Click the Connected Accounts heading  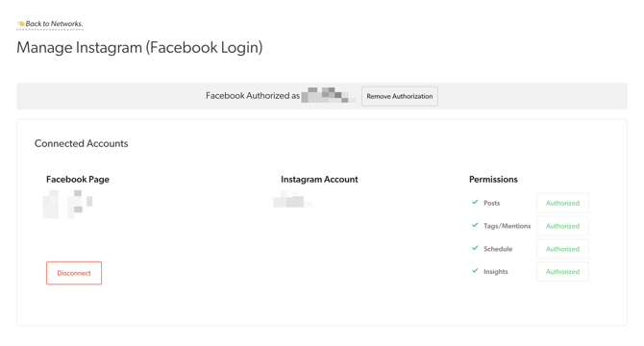(82, 143)
